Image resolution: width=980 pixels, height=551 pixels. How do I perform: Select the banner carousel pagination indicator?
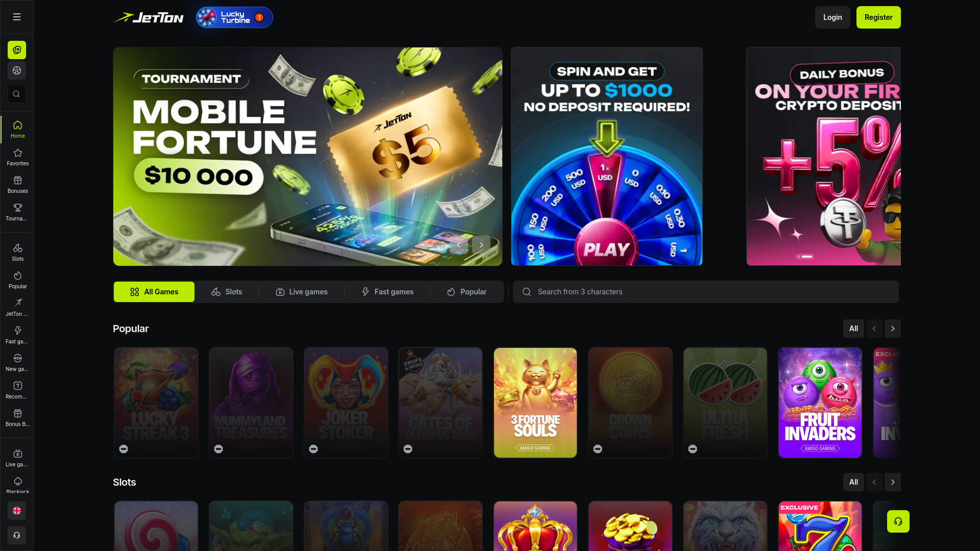(x=804, y=257)
